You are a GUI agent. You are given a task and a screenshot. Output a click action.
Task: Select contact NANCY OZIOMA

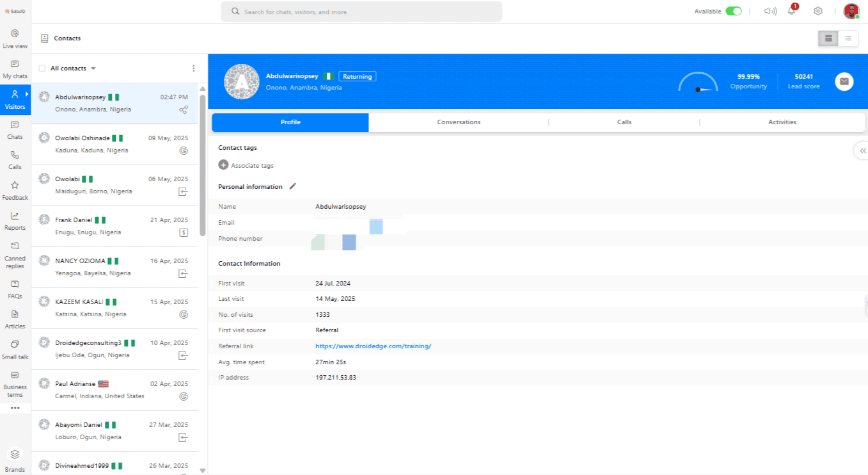[115, 267]
